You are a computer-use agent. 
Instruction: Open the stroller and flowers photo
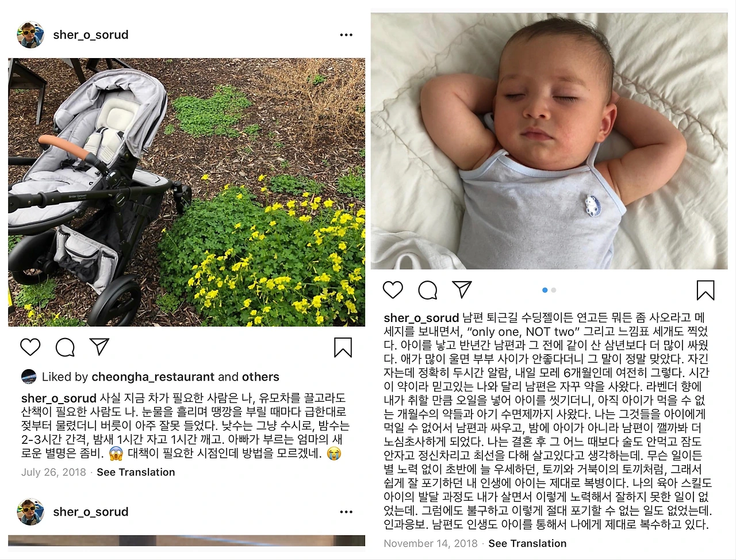186,192
